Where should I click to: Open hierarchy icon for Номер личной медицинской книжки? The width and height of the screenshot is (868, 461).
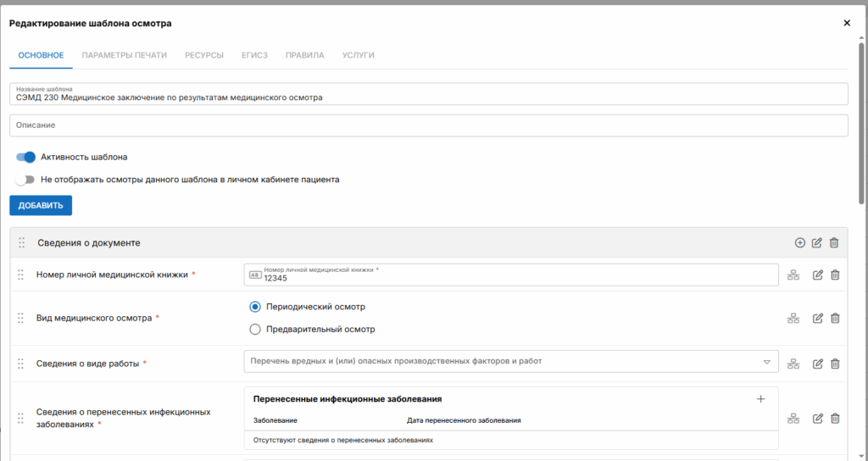[794, 275]
